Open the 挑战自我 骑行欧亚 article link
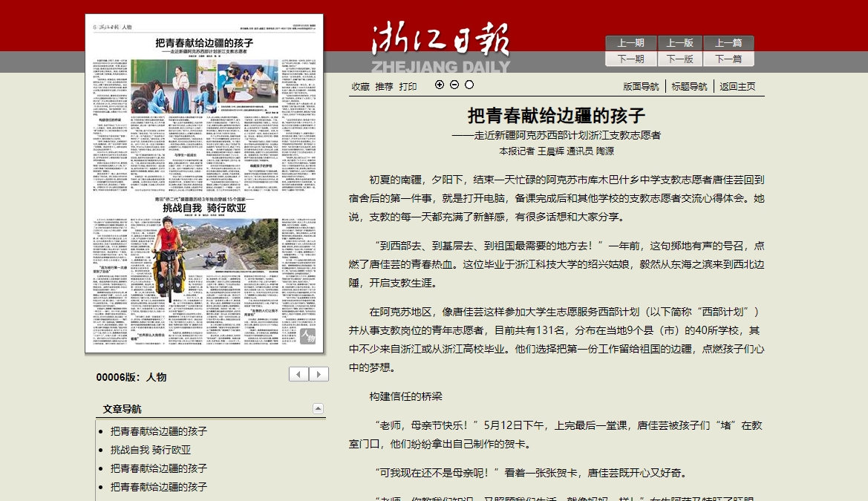868x501 pixels. [151, 450]
